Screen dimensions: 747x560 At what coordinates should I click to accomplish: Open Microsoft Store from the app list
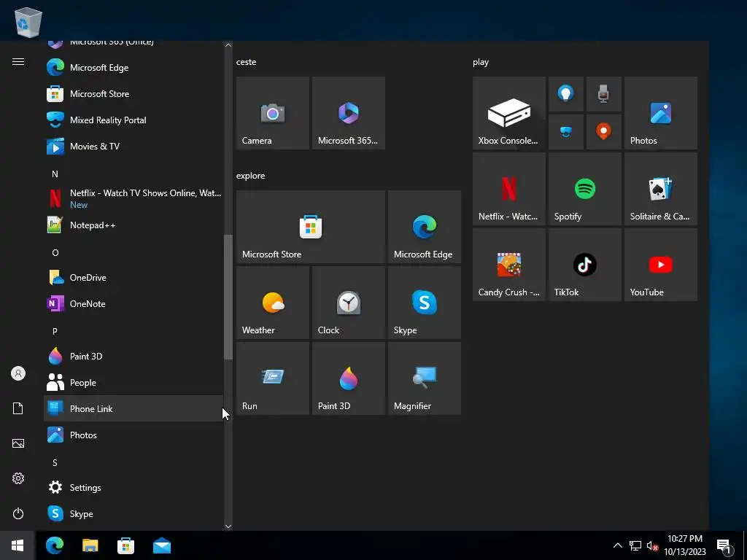click(133, 94)
